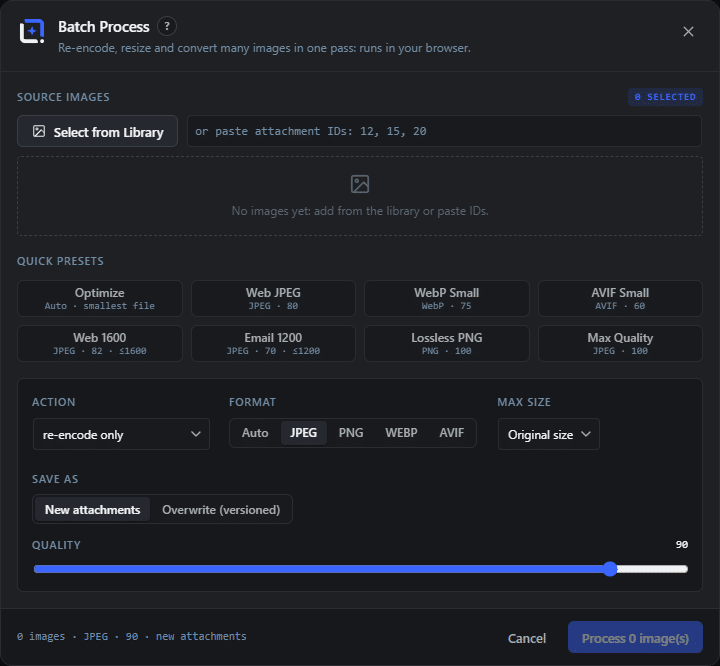Click the Batch Process logo icon
Image resolution: width=720 pixels, height=666 pixels.
point(32,31)
